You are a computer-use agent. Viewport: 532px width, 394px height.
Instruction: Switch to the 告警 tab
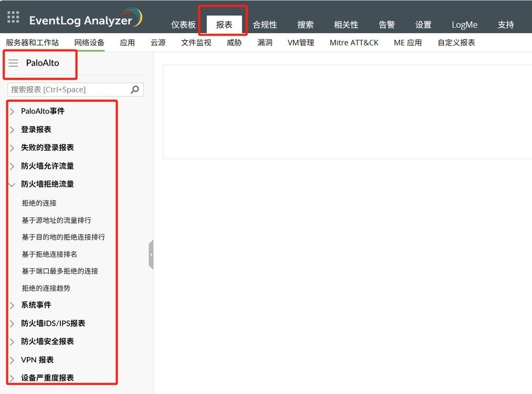pos(387,25)
